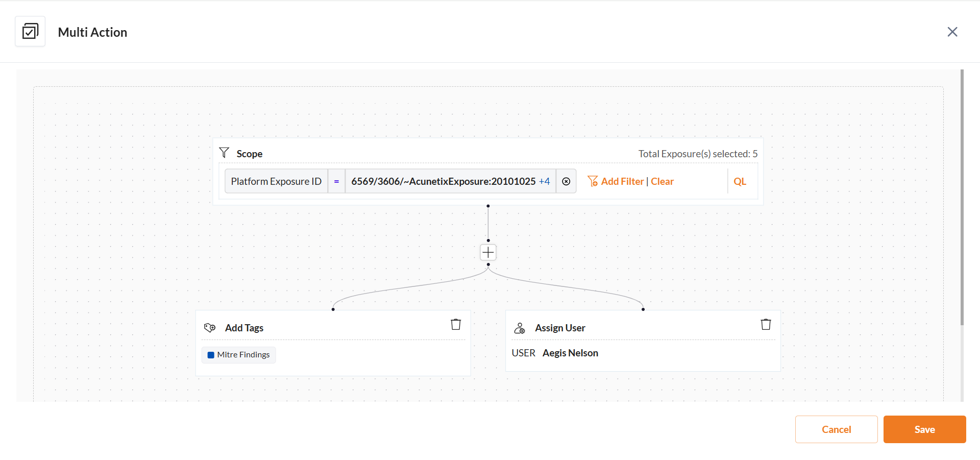This screenshot has width=980, height=460.
Task: Click the Multi Action checklist icon
Action: tap(30, 32)
